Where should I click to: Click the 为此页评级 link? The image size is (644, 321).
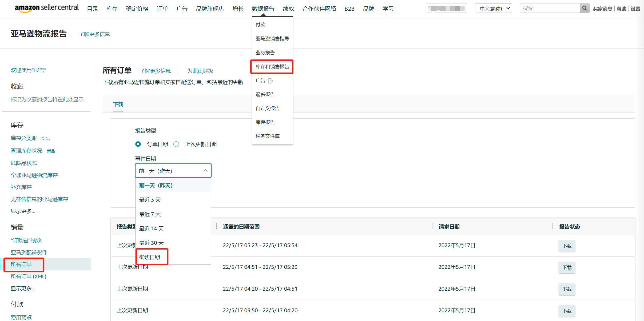[x=200, y=71]
